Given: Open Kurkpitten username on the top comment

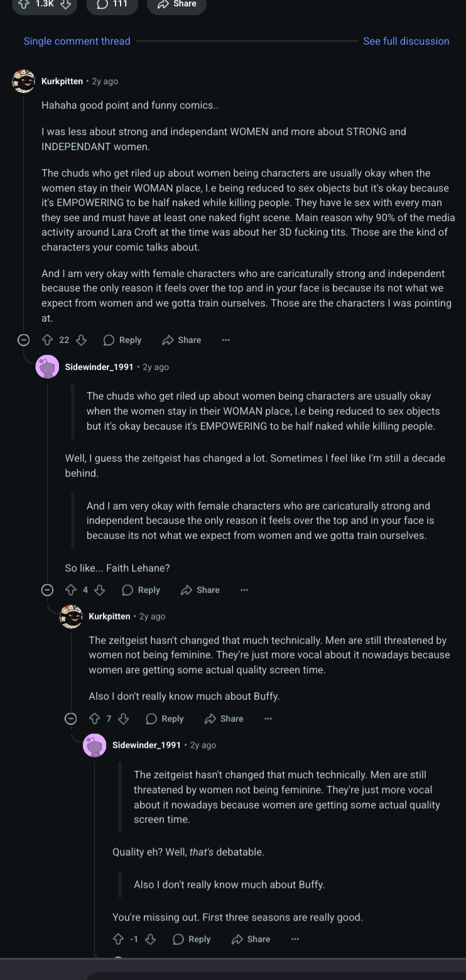Looking at the screenshot, I should (62, 81).
